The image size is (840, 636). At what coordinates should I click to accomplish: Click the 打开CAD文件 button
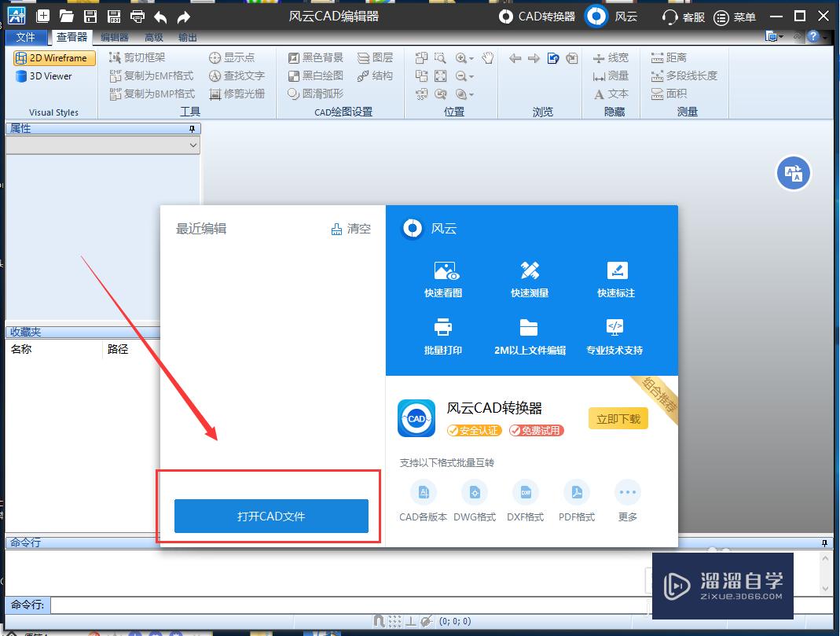point(271,517)
